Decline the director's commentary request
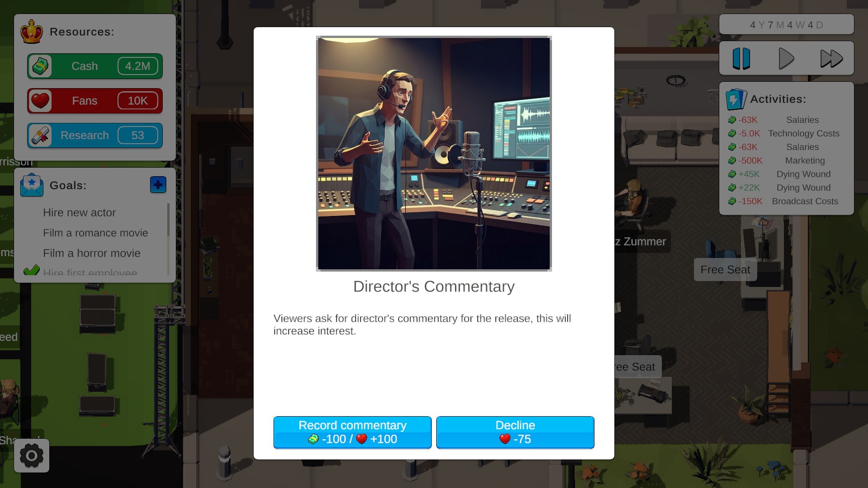Viewport: 868px width, 488px height. pyautogui.click(x=515, y=432)
